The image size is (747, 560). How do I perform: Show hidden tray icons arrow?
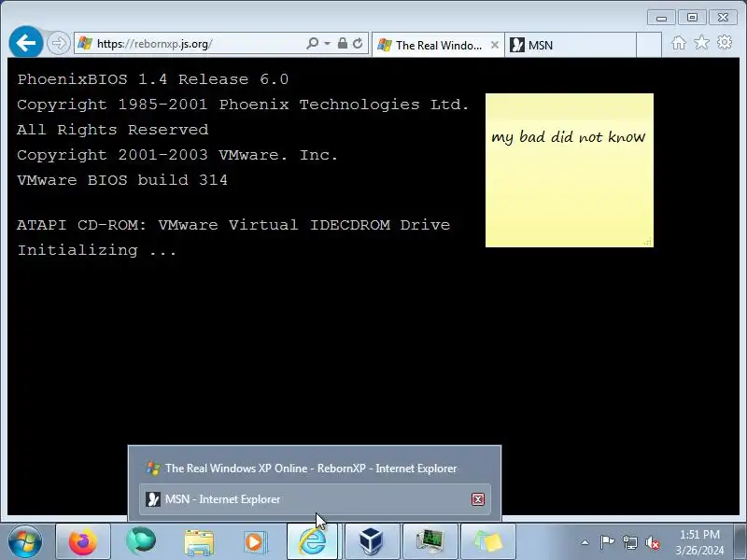(x=585, y=542)
